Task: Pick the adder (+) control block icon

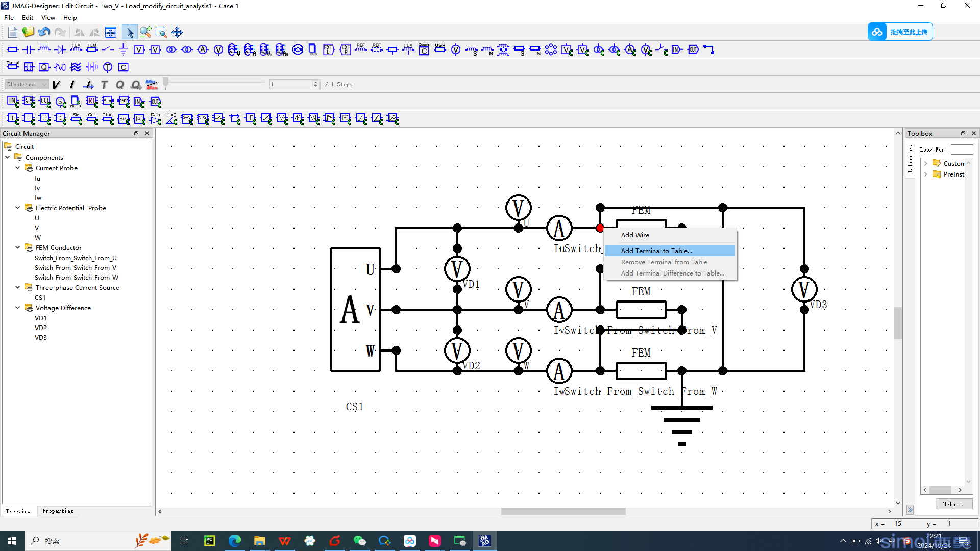Action: 13,119
